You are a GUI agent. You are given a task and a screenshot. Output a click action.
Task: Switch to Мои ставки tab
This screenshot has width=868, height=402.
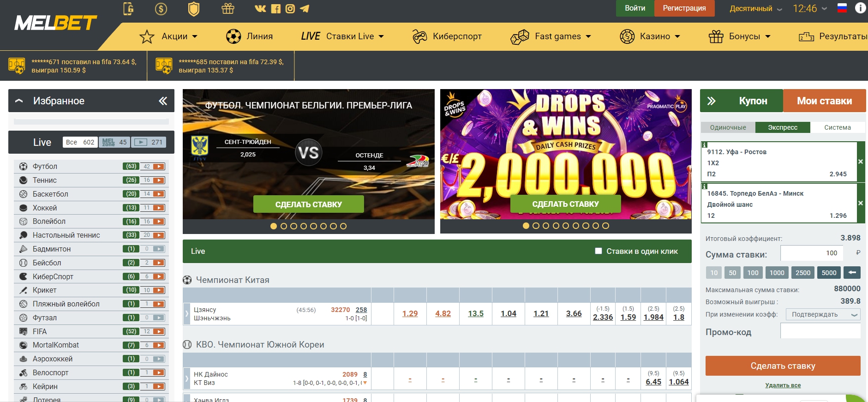(x=824, y=101)
